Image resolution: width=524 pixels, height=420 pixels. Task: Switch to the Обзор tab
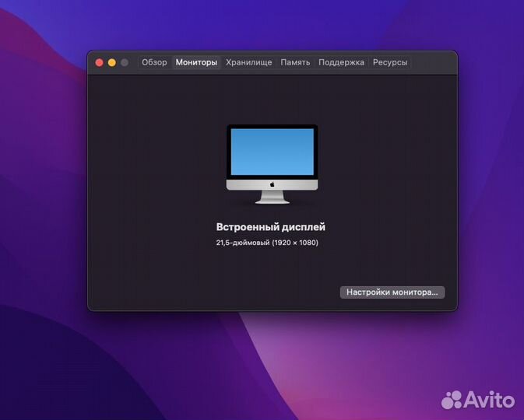tap(154, 62)
